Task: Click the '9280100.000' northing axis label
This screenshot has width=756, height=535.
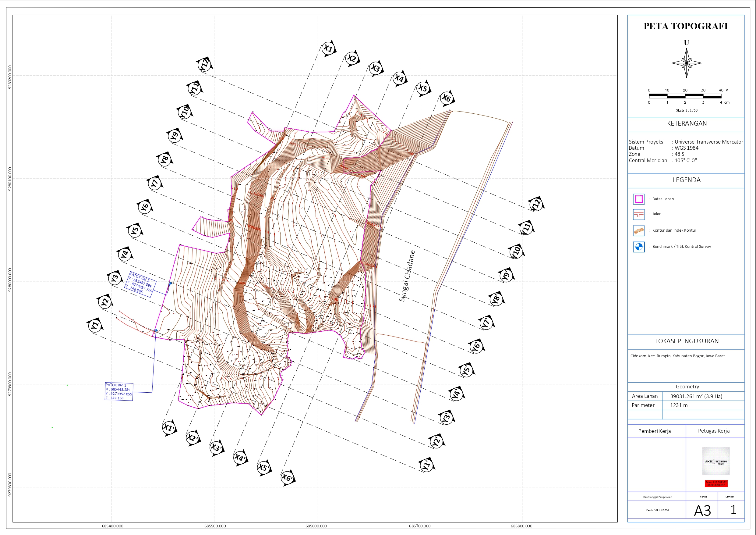Action: pos(10,179)
